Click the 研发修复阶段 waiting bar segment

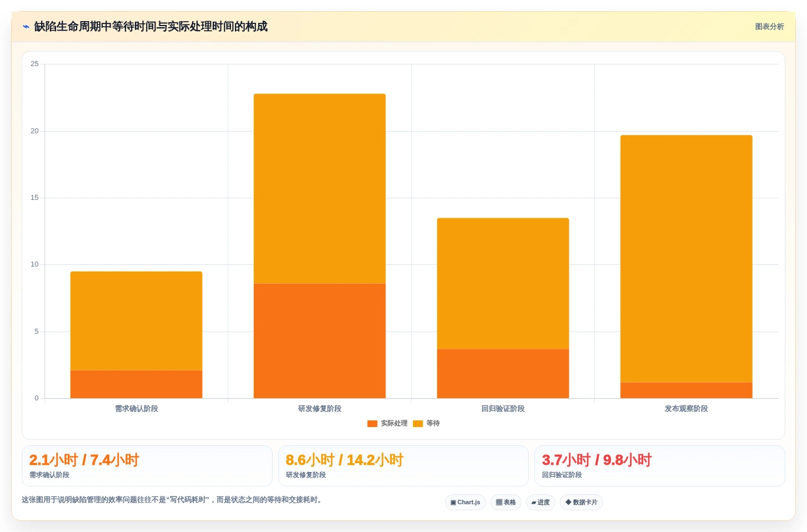319,189
